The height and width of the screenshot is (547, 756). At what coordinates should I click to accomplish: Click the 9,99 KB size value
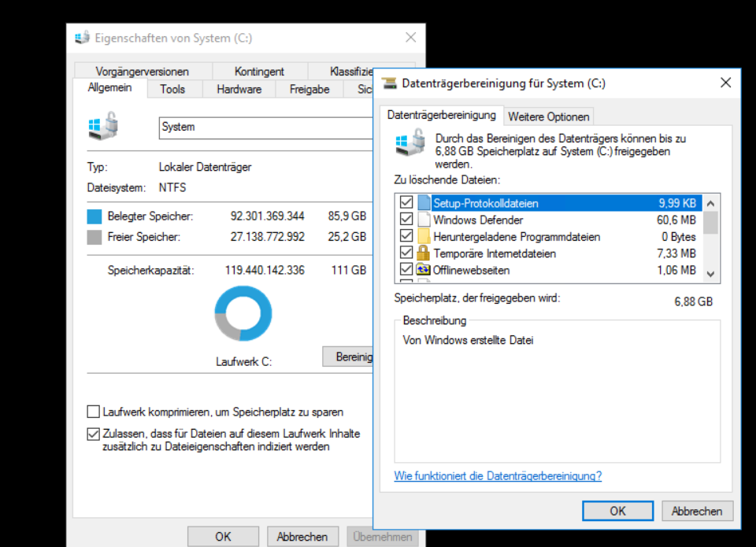(x=677, y=203)
